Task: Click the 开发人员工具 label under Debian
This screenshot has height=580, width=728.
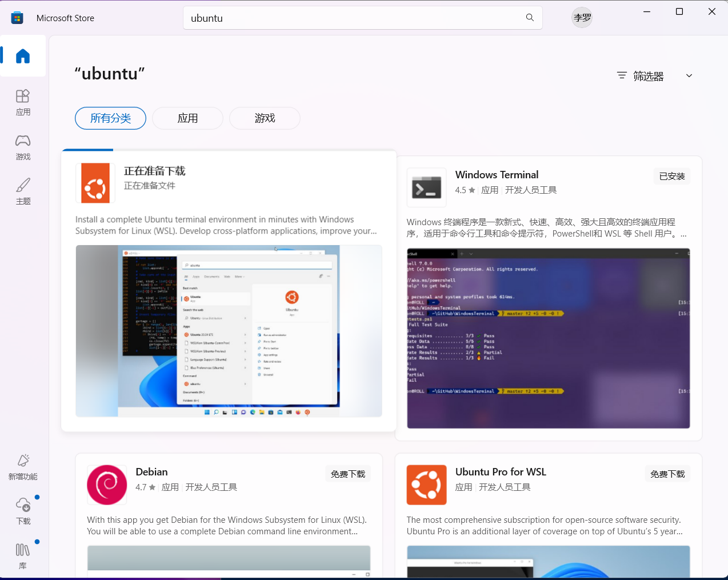Action: 211,487
